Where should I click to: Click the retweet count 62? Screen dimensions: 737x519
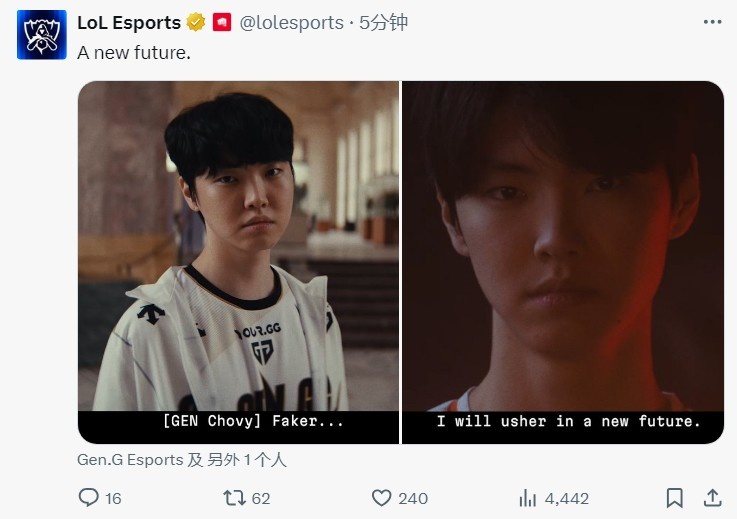[x=261, y=498]
